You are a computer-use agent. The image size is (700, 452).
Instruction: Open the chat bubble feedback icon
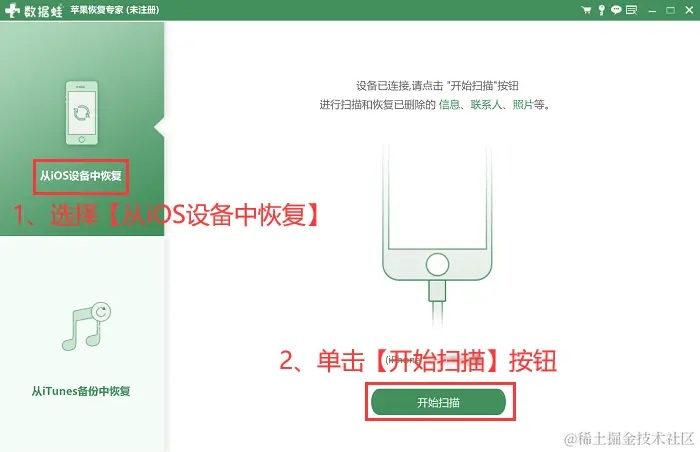[616, 10]
